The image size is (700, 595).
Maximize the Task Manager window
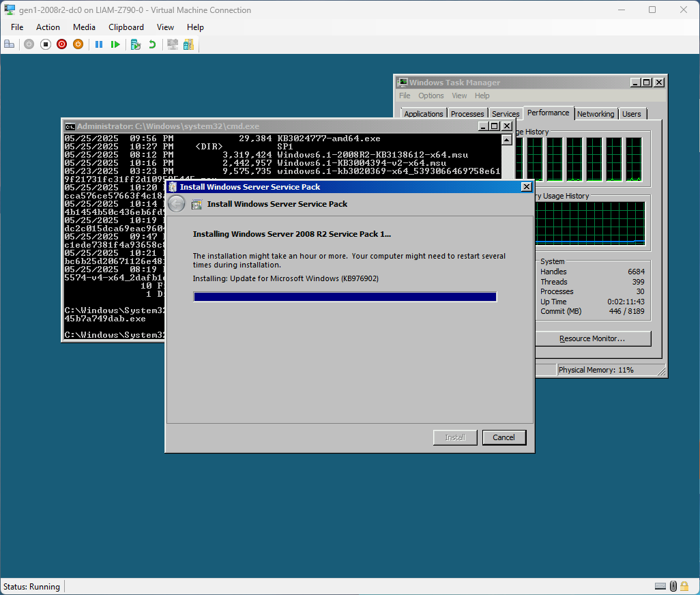(646, 82)
